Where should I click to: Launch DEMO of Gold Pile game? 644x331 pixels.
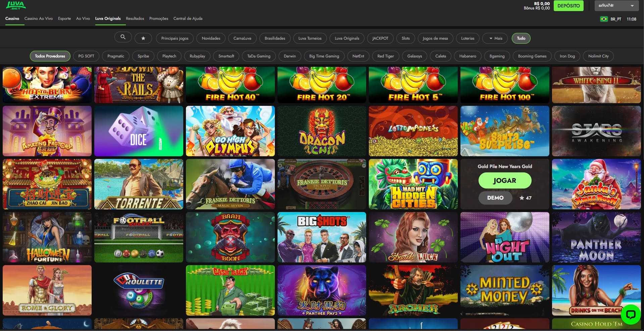(x=495, y=198)
